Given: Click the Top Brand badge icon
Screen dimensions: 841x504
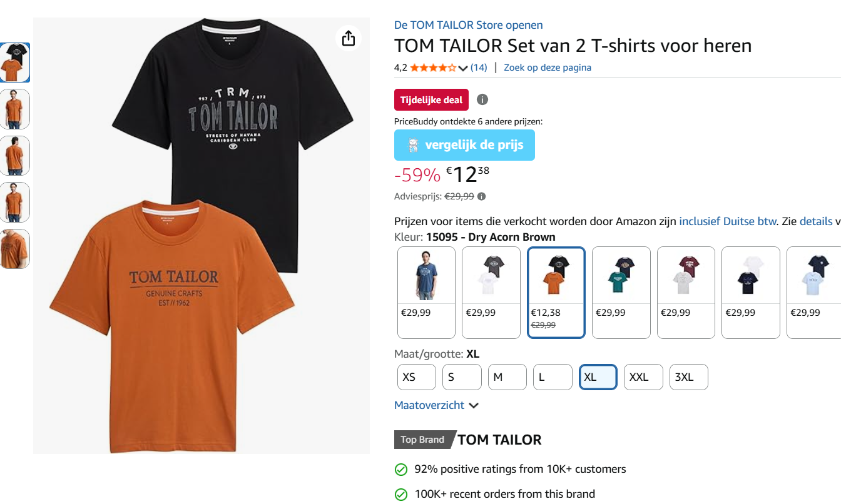Looking at the screenshot, I should pos(422,440).
